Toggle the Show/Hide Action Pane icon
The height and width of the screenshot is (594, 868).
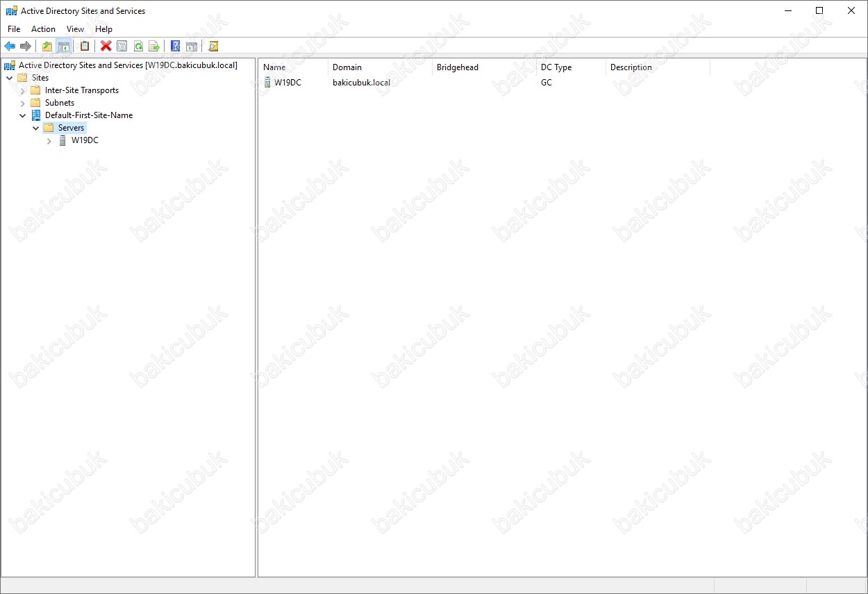click(x=192, y=47)
